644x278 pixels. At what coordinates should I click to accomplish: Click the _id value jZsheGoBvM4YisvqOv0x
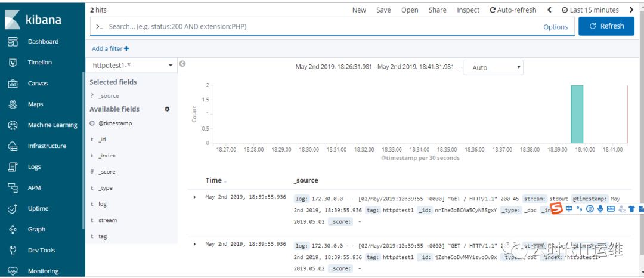[466, 257]
